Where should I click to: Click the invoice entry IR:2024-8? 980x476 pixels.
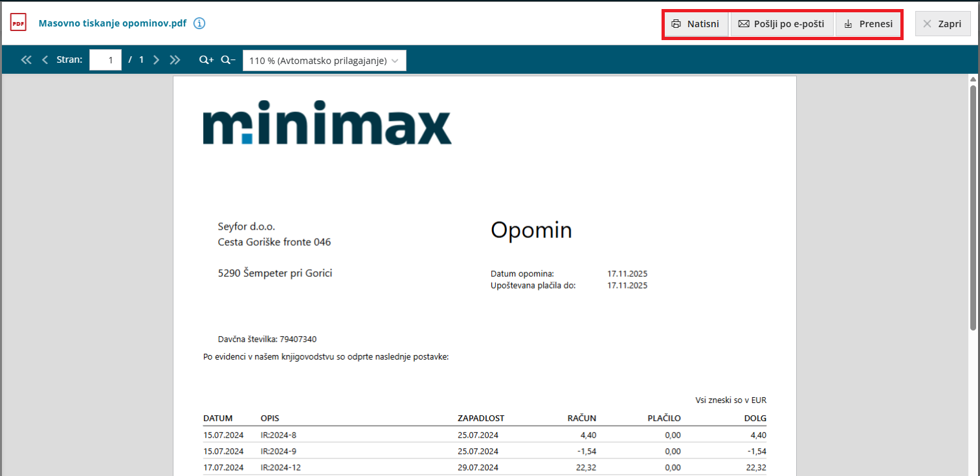pyautogui.click(x=278, y=435)
